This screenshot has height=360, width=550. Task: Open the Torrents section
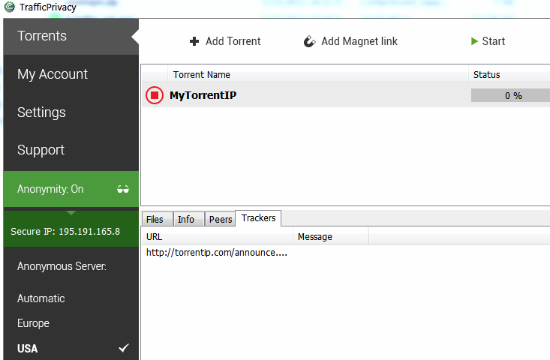71,36
